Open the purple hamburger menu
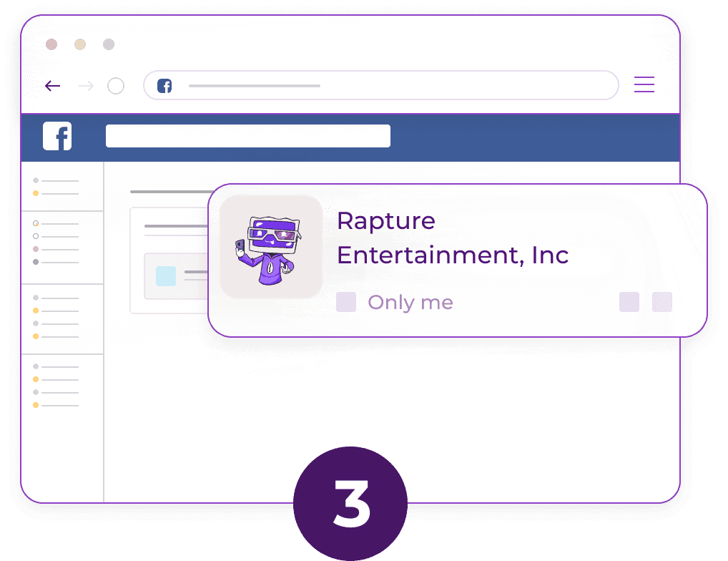 pos(644,84)
